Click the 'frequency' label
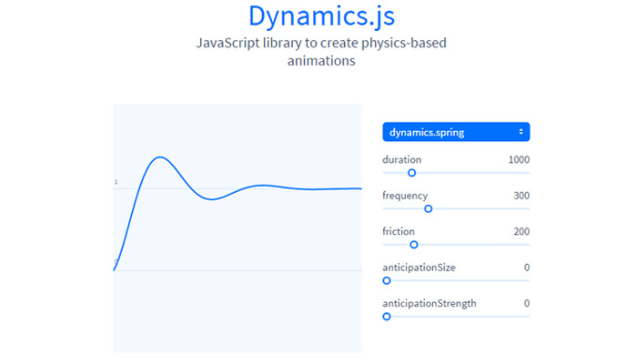This screenshot has width=637, height=364. point(405,196)
